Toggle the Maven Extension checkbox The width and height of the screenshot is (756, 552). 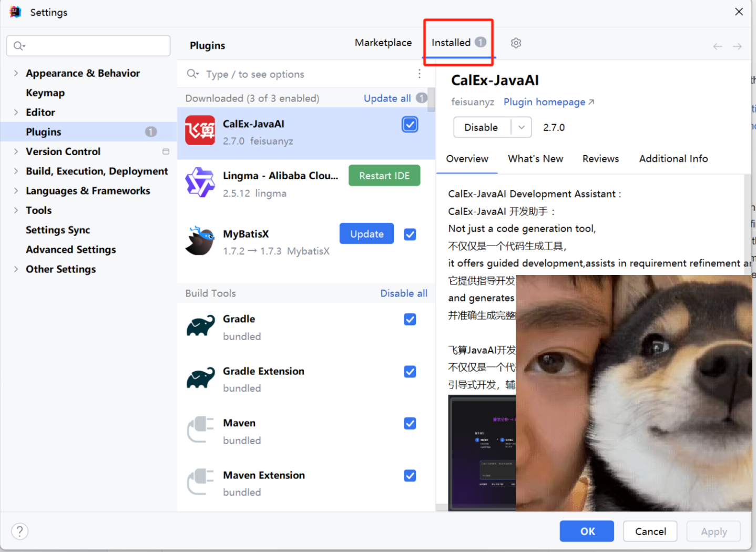410,476
